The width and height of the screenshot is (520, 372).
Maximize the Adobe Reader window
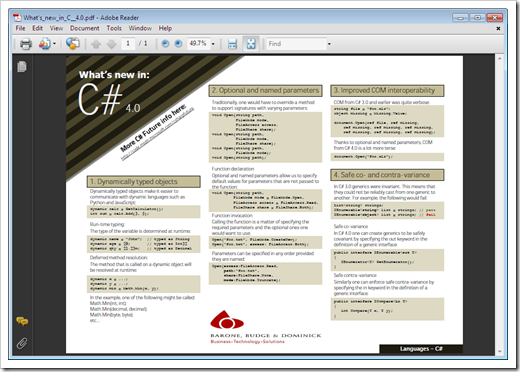point(477,18)
